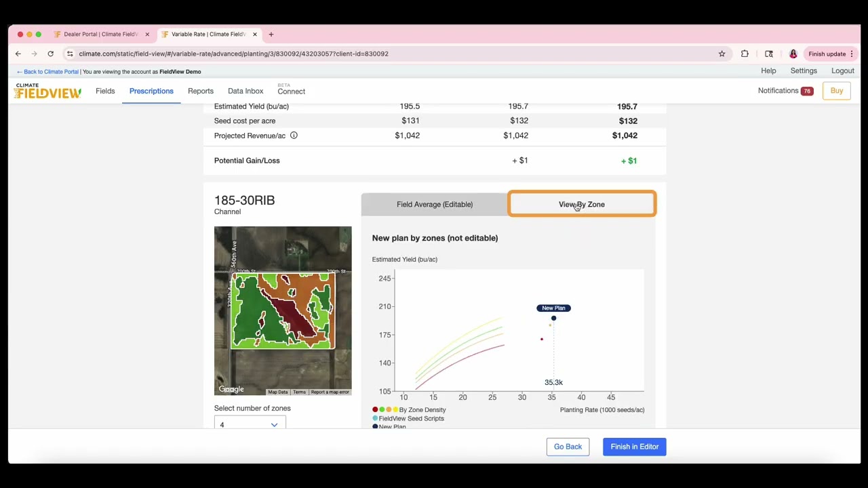Viewport: 868px width, 488px height.
Task: Click the Projected Revenue/ac label
Action: (250, 136)
